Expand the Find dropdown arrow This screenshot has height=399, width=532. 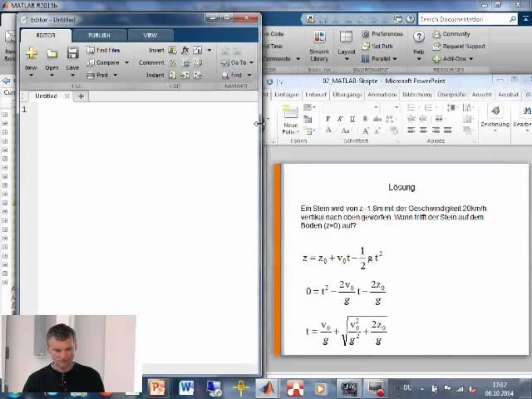(x=249, y=75)
